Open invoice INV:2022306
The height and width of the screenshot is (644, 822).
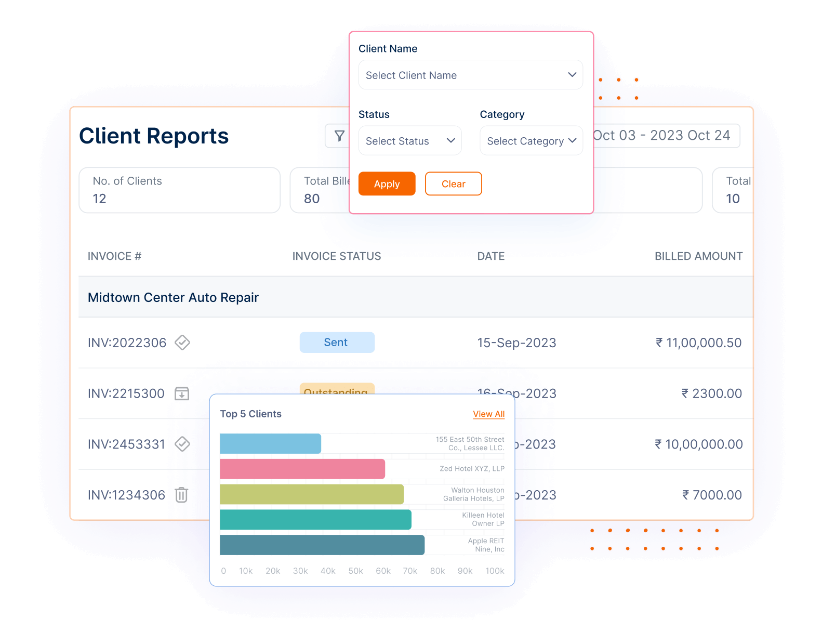(127, 343)
